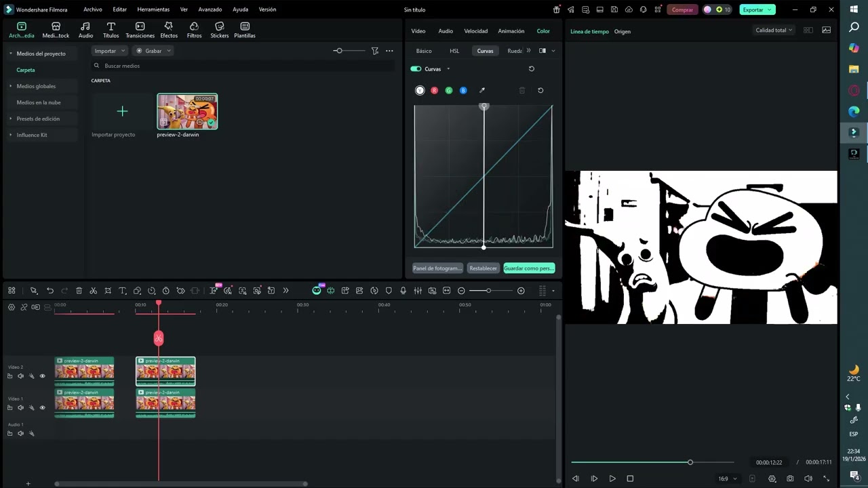Select the eyedropper tool in Curvas

coord(482,90)
